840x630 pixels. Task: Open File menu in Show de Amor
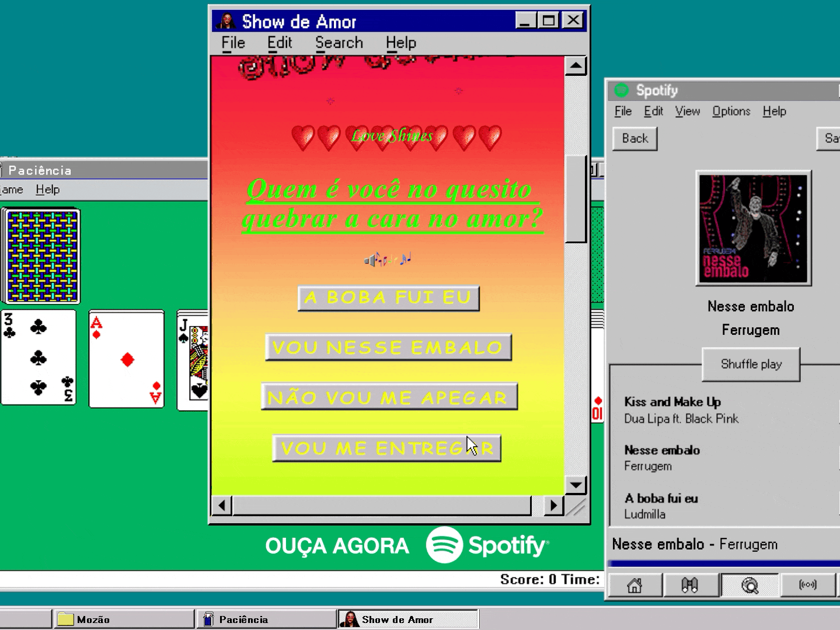click(x=233, y=43)
